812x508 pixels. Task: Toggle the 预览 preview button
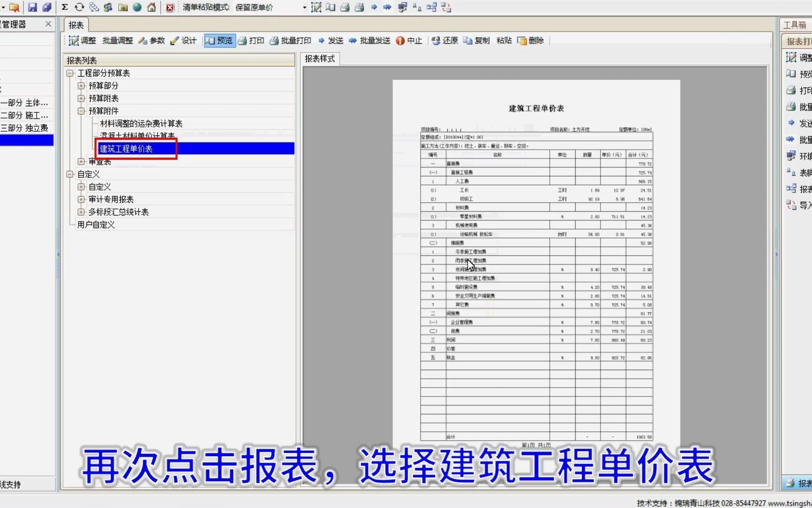point(219,40)
